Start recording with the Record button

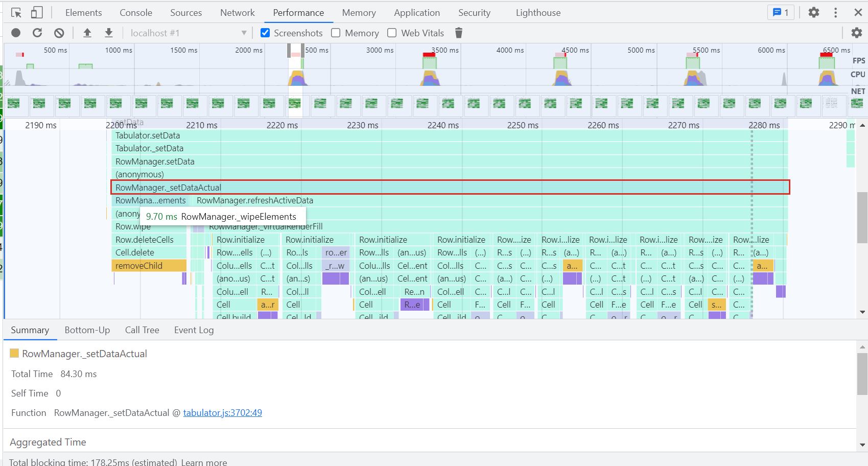coord(16,33)
